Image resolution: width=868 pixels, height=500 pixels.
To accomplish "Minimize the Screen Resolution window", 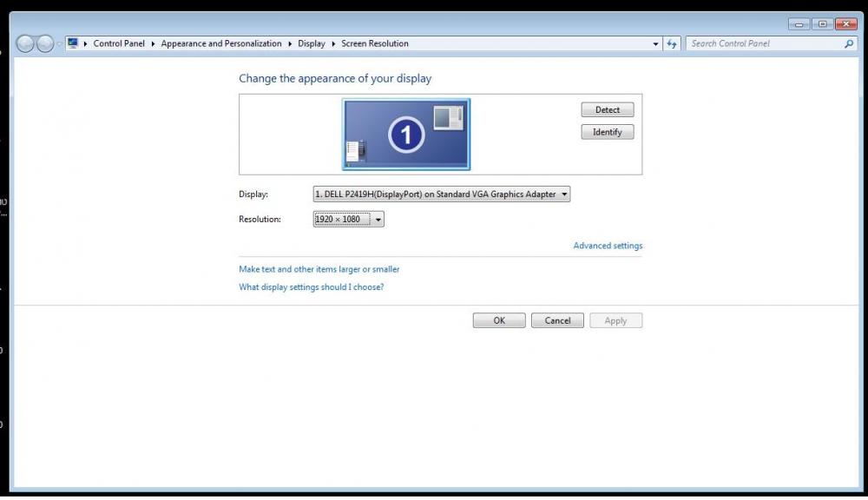I will pyautogui.click(x=799, y=24).
